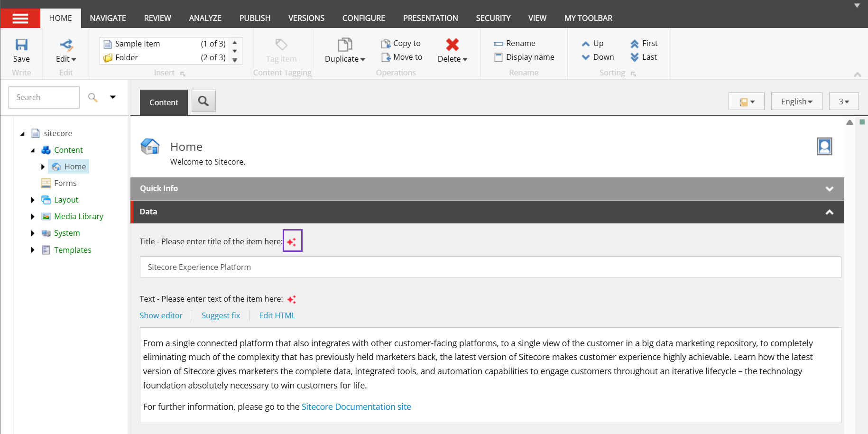Viewport: 868px width, 434px height.
Task: Switch to the ANALYZE tab
Action: click(x=205, y=18)
